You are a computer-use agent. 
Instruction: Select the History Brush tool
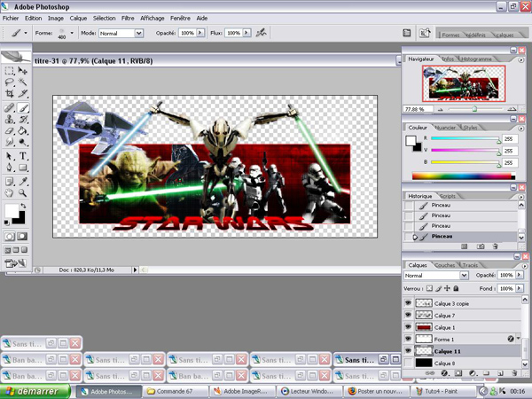[23, 119]
